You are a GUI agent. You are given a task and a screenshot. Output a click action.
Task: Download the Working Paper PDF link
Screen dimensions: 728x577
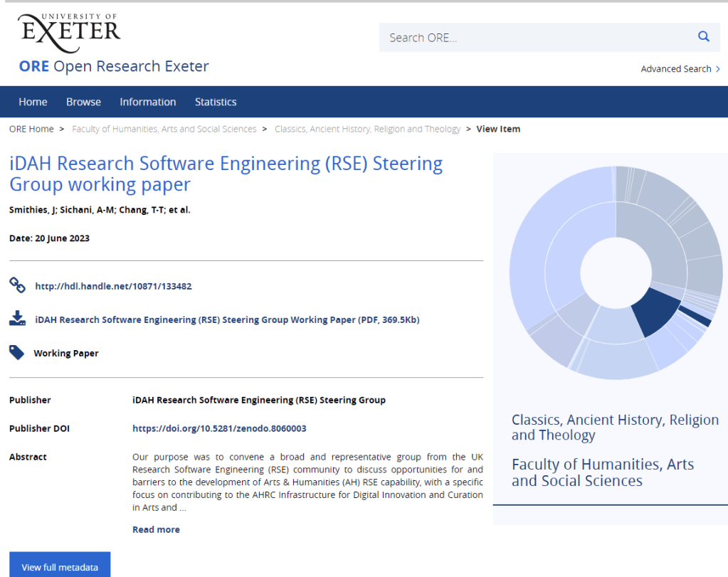coord(227,319)
